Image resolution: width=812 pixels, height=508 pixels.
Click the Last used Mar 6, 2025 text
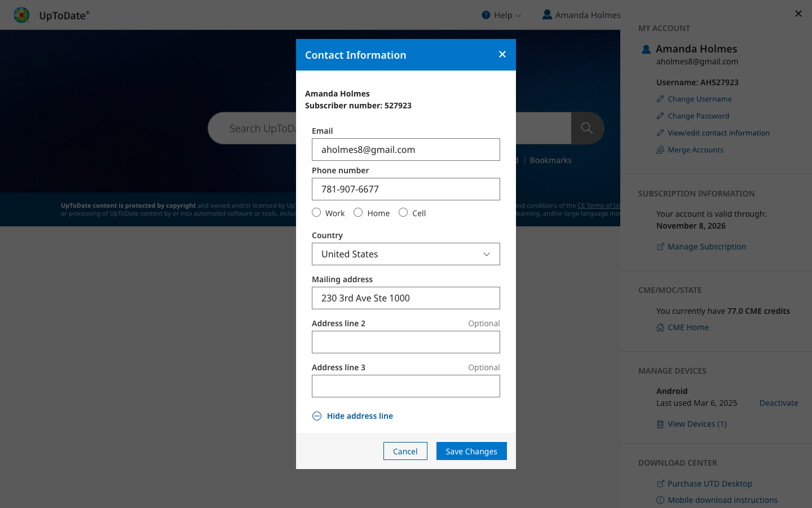[x=696, y=403]
